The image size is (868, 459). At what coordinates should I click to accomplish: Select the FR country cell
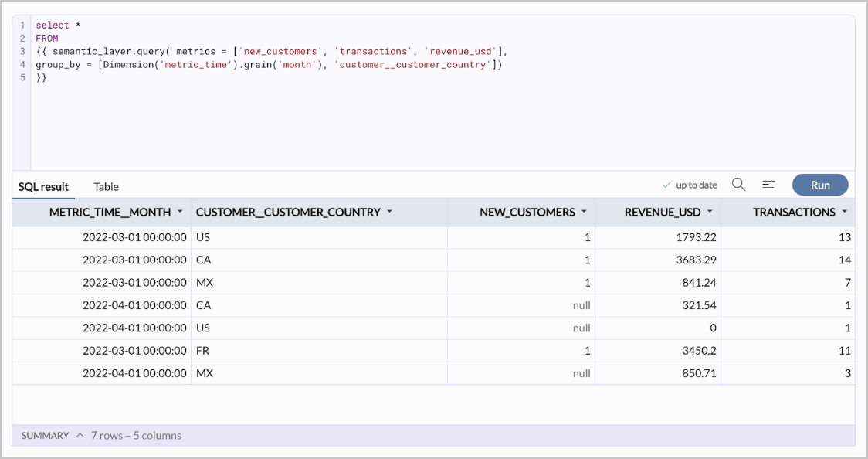coord(319,351)
